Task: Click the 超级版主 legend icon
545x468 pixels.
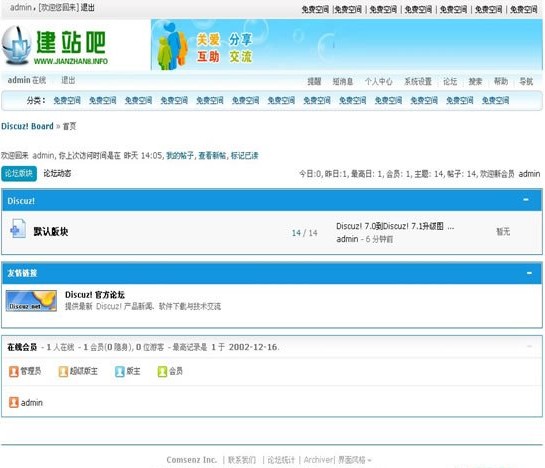Action: 63,372
